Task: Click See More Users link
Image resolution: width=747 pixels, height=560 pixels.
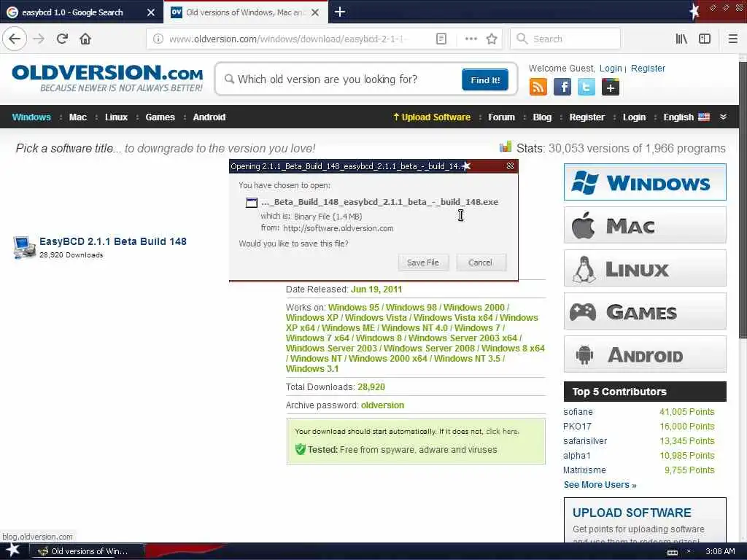Action: (x=600, y=485)
